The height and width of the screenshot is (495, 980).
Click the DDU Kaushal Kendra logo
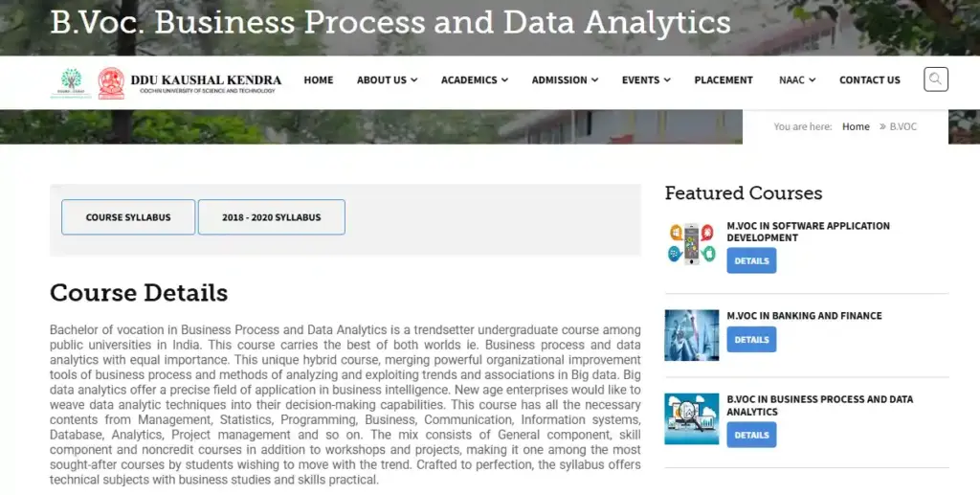206,83
